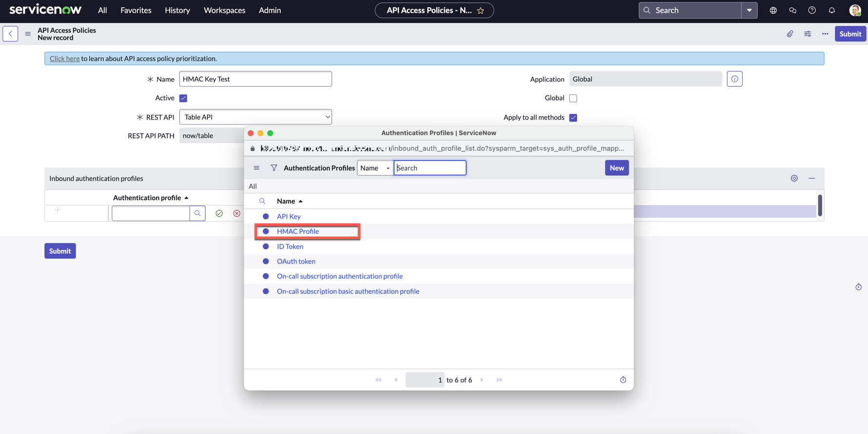Collapse the Inbound authentication profiles section
Viewport: 868px width, 434px height.
812,178
